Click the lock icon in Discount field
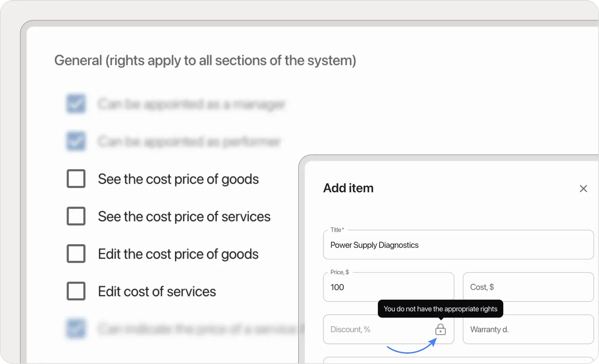 pyautogui.click(x=440, y=329)
